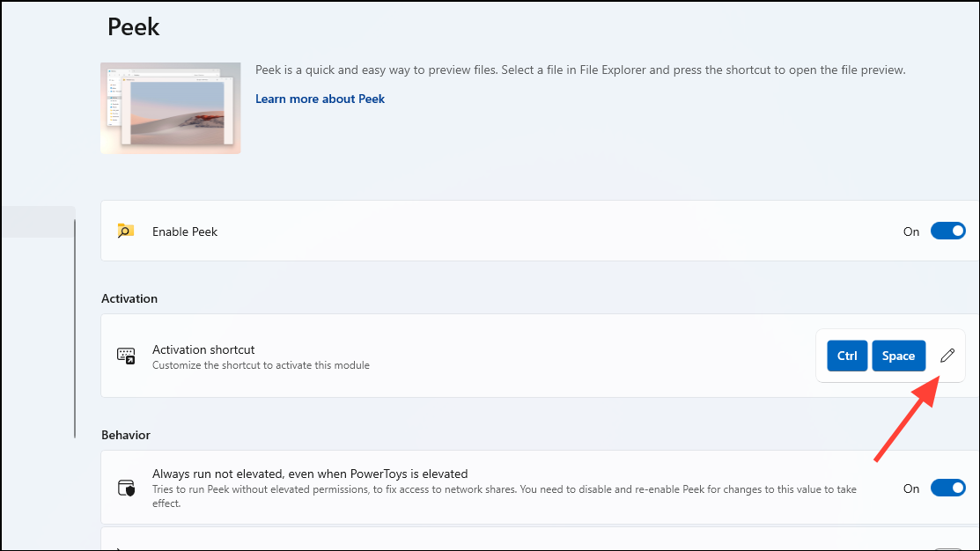Click the Enable Peek label
The width and height of the screenshot is (980, 551).
185,231
